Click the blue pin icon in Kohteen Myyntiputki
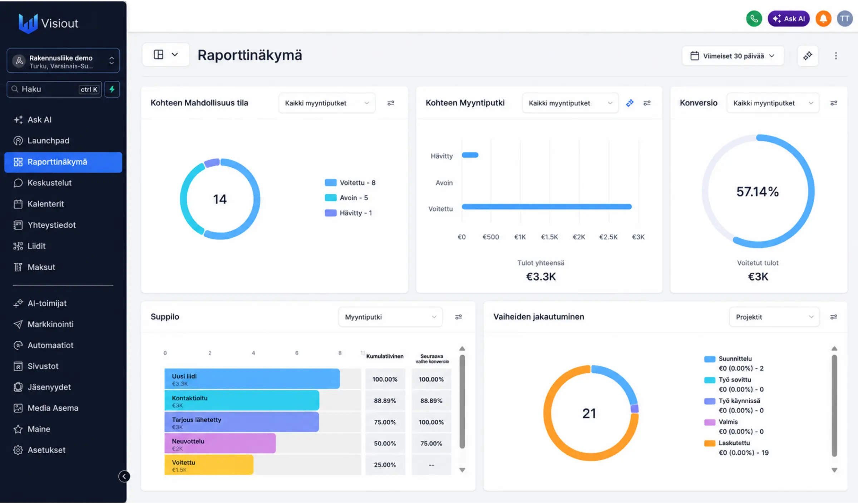Viewport: 858px width, 504px height. [630, 103]
